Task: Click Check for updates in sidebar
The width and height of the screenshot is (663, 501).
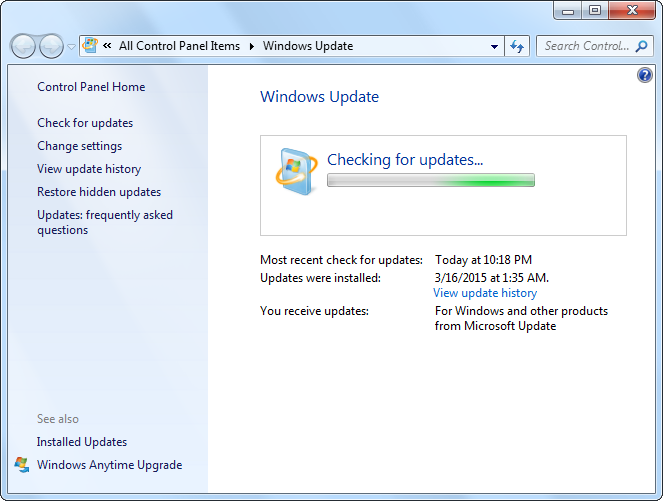Action: click(85, 123)
